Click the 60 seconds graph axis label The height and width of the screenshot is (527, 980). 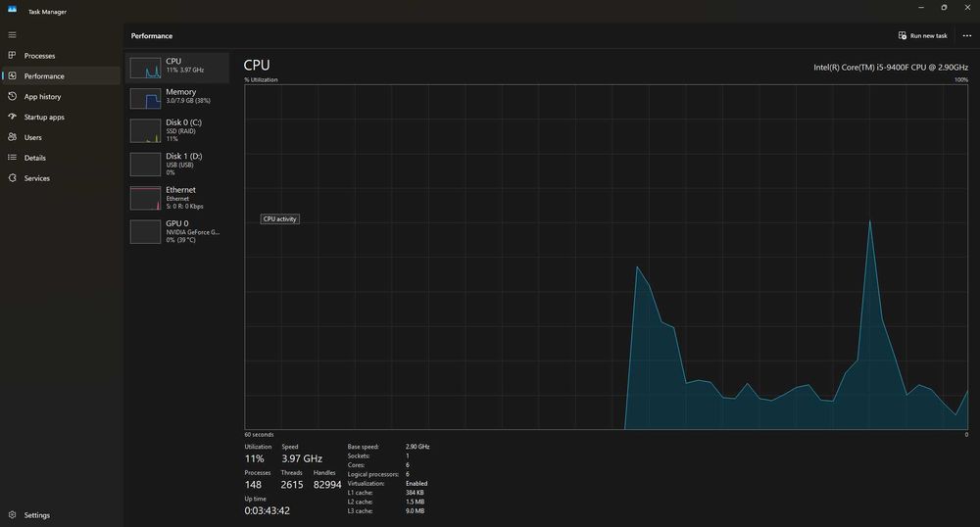point(259,435)
